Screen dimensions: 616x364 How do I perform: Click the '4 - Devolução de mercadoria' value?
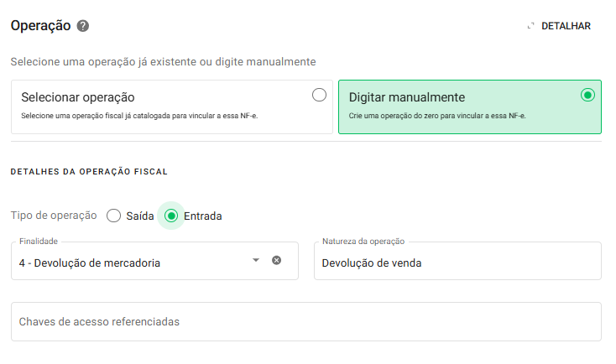tap(90, 263)
